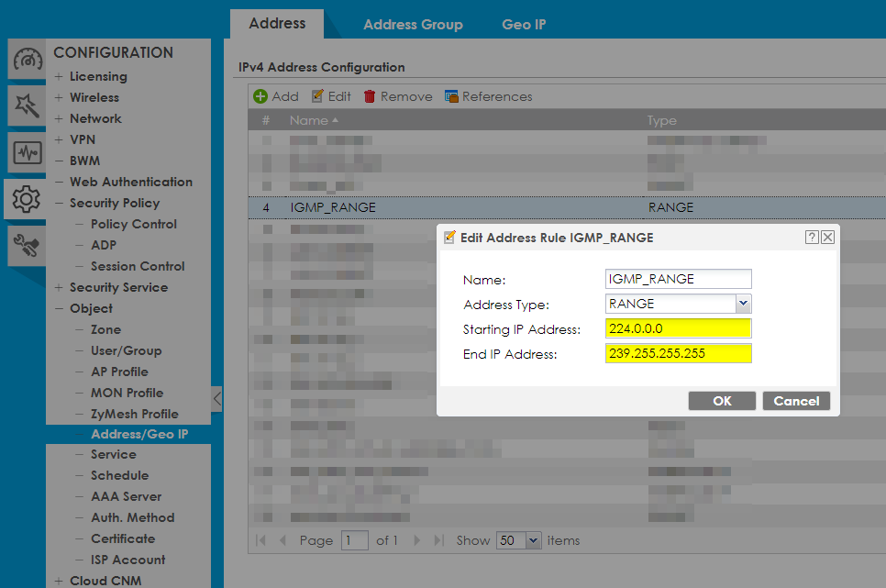Click the End IP Address field
The height and width of the screenshot is (588, 886).
678,353
